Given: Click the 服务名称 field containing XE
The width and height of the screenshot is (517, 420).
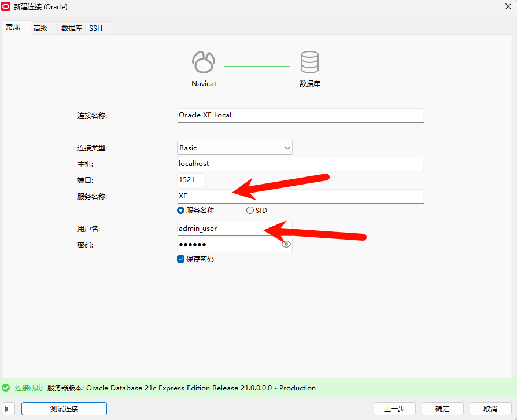Looking at the screenshot, I should click(300, 196).
